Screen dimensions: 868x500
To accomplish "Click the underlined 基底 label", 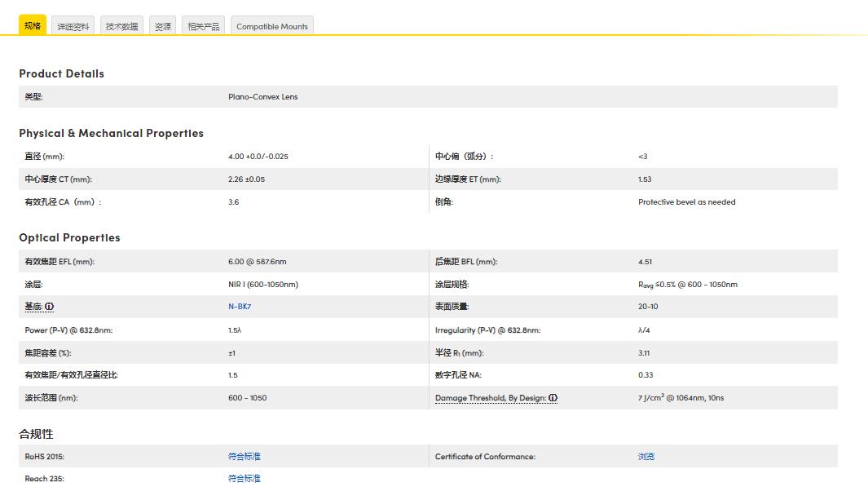I will pyautogui.click(x=33, y=307).
